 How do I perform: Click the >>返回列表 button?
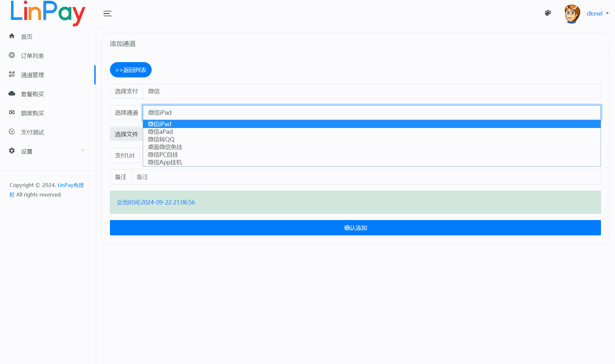131,70
